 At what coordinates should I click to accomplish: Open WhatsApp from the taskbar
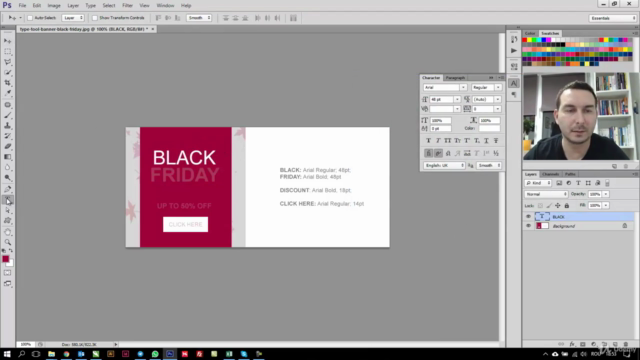pos(155,354)
